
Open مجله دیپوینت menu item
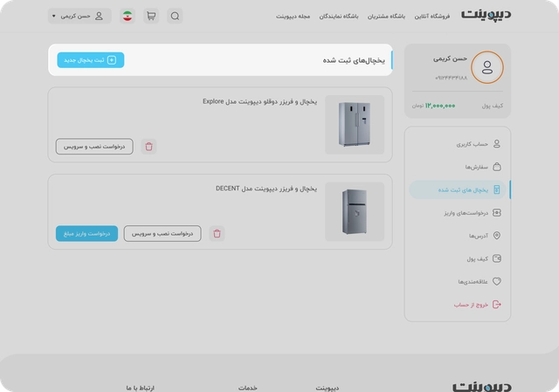[293, 17]
